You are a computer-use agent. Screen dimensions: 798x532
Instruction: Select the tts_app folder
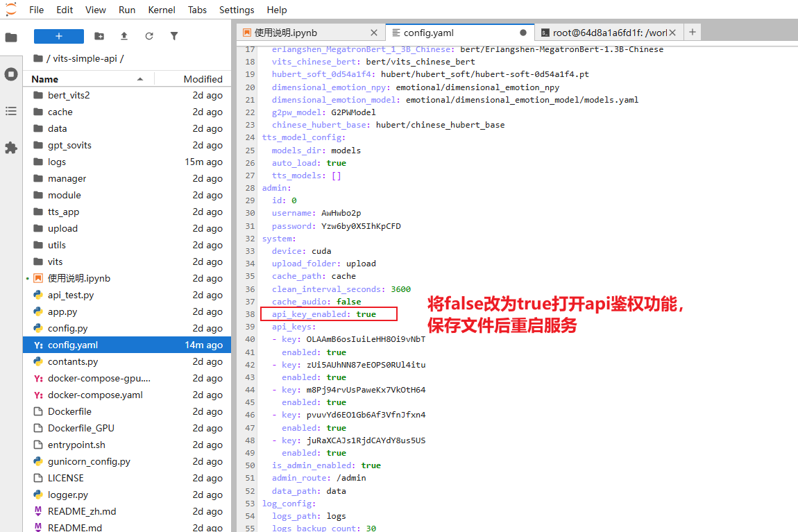pos(127,212)
